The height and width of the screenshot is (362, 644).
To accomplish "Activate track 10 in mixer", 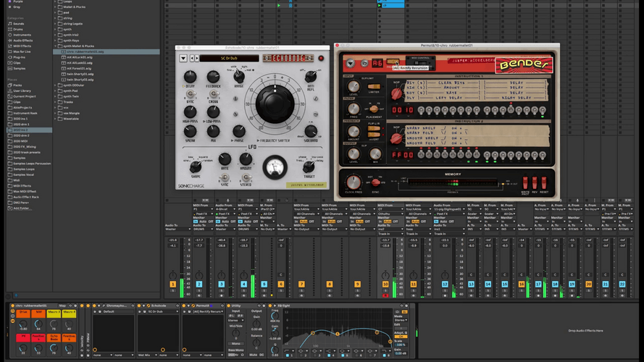I will [385, 284].
